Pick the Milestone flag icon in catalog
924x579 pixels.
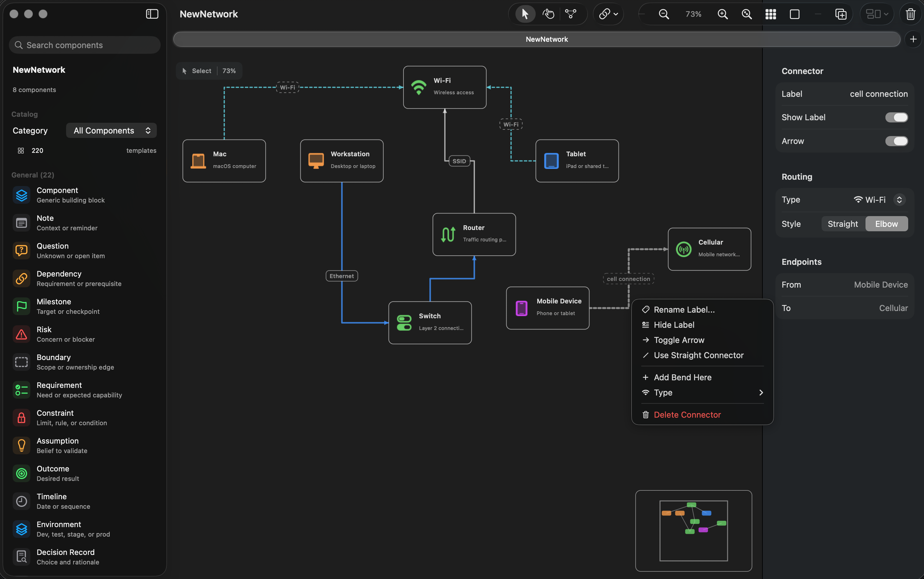point(22,306)
